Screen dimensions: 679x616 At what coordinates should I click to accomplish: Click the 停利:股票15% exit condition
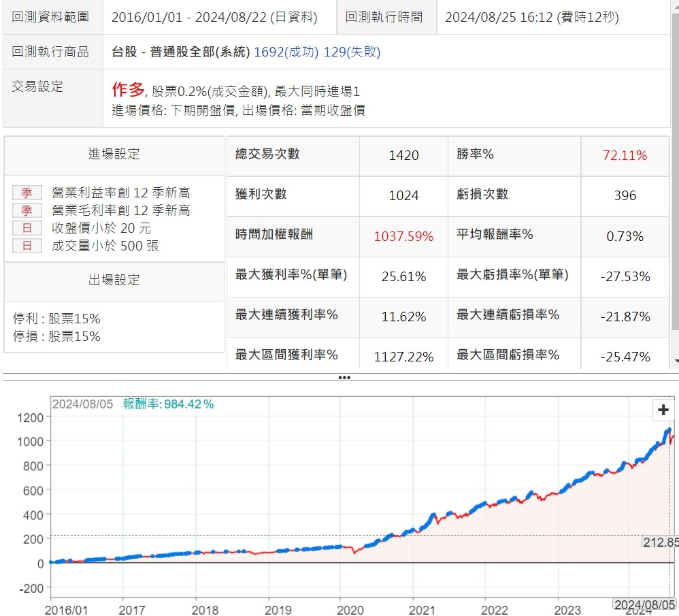point(57,319)
